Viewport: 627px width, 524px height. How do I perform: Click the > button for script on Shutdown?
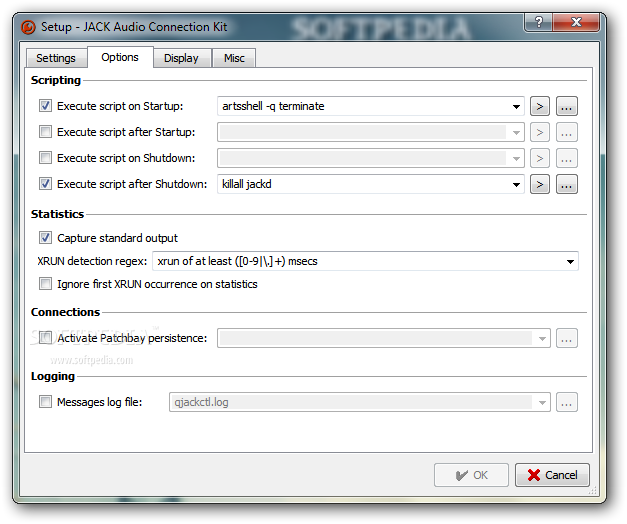point(540,158)
